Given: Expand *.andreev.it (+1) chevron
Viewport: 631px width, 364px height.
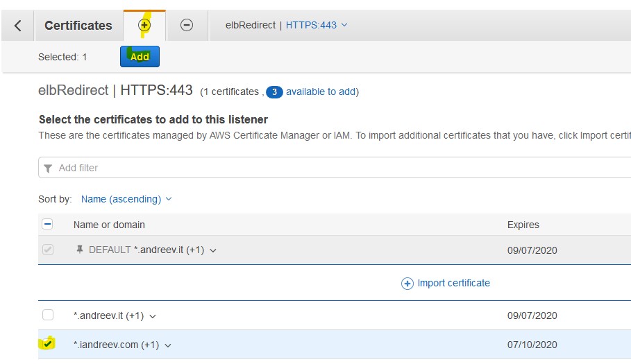Looking at the screenshot, I should click(x=153, y=316).
